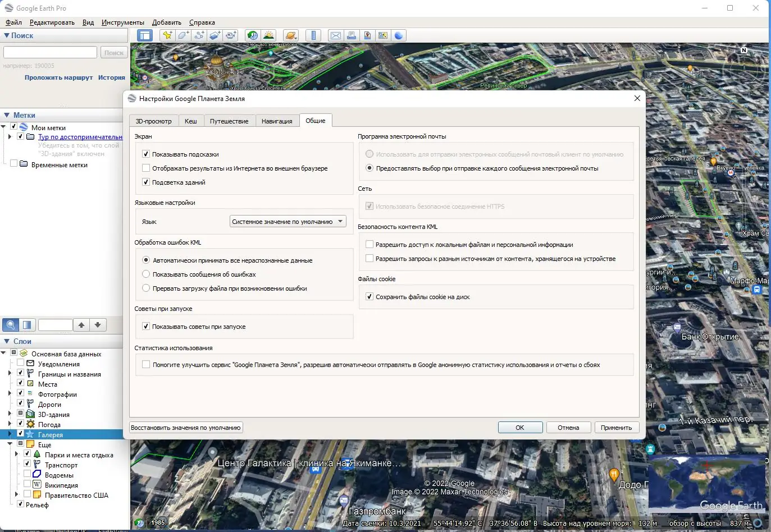
Task: Select the Add Polygon tool
Action: 183,35
